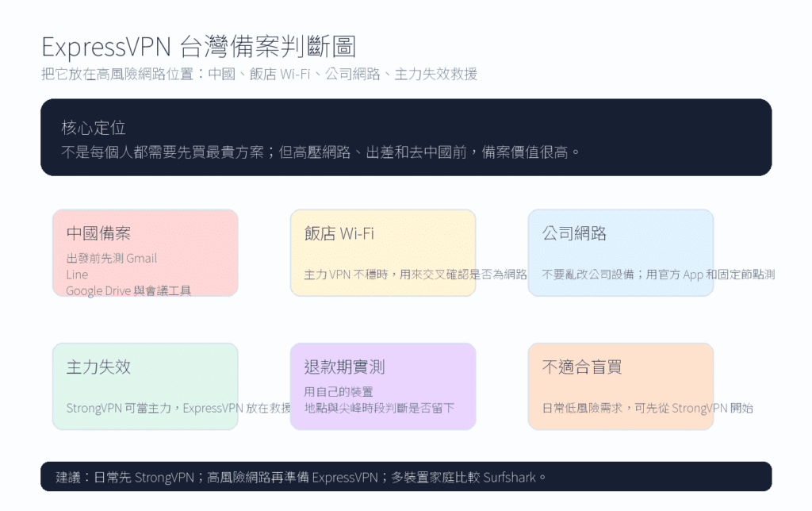Click Google Drive 與會議工具 line
This screenshot has height=511, width=812.
coord(128,290)
